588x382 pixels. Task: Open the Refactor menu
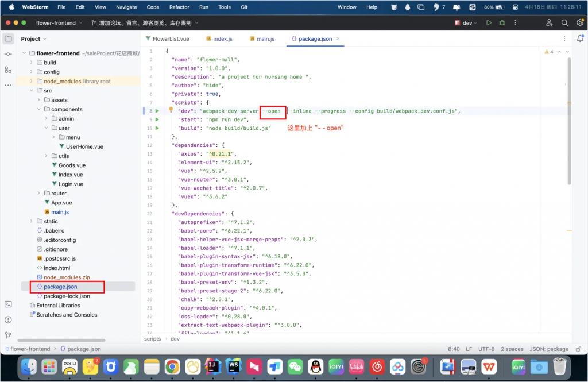click(179, 7)
